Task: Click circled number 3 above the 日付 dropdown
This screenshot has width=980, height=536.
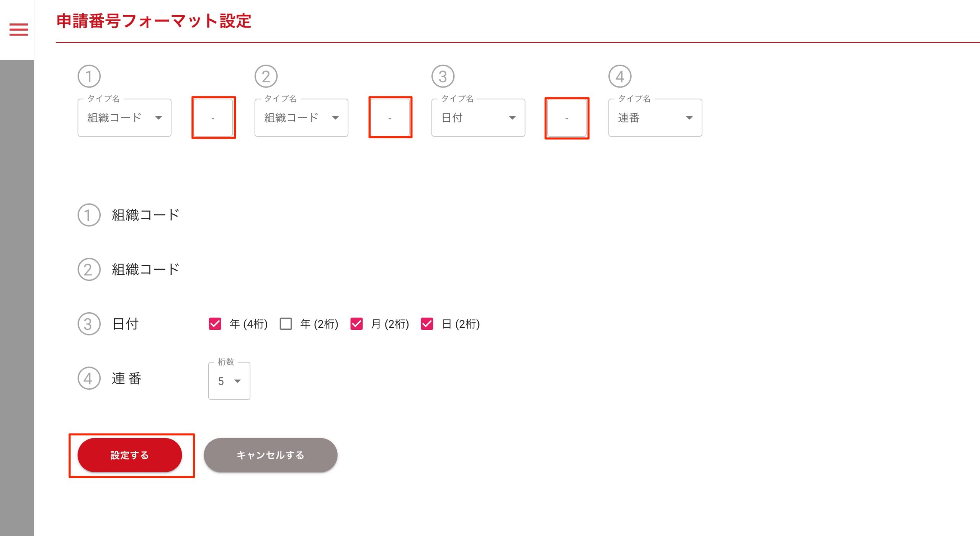Action: pos(443,77)
